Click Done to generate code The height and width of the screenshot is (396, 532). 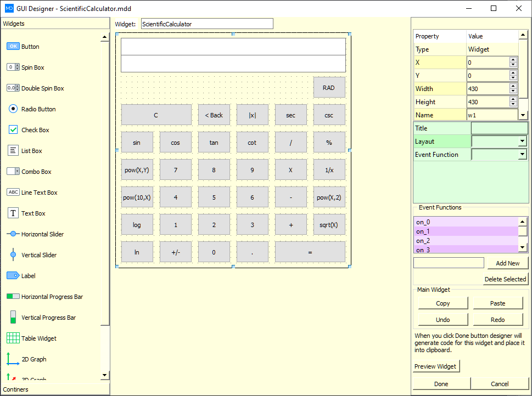[x=441, y=384]
